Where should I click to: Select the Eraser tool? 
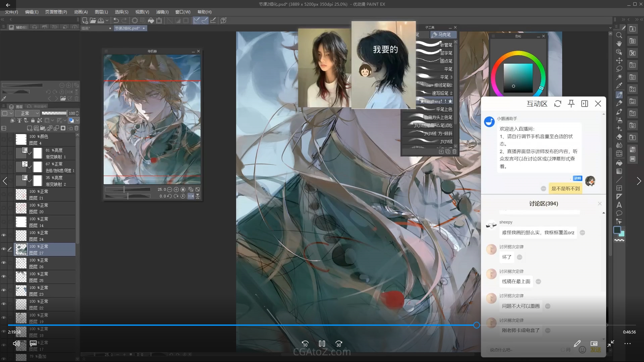tap(619, 137)
